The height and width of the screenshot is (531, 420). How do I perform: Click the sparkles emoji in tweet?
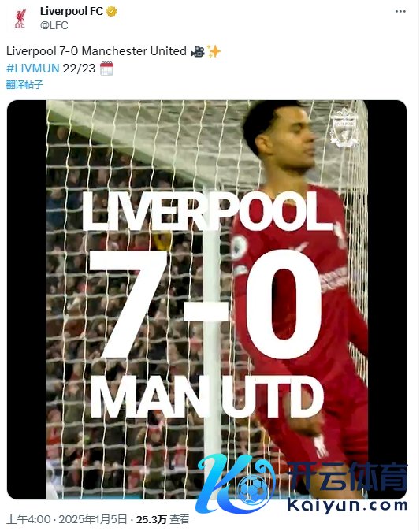(214, 51)
